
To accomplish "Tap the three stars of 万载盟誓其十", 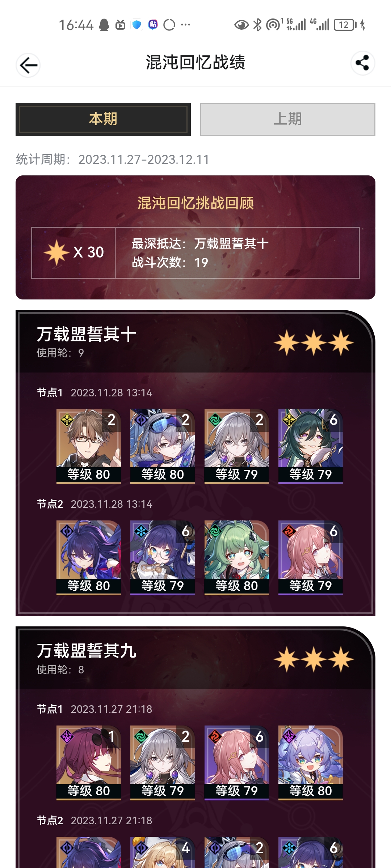I will (x=314, y=342).
